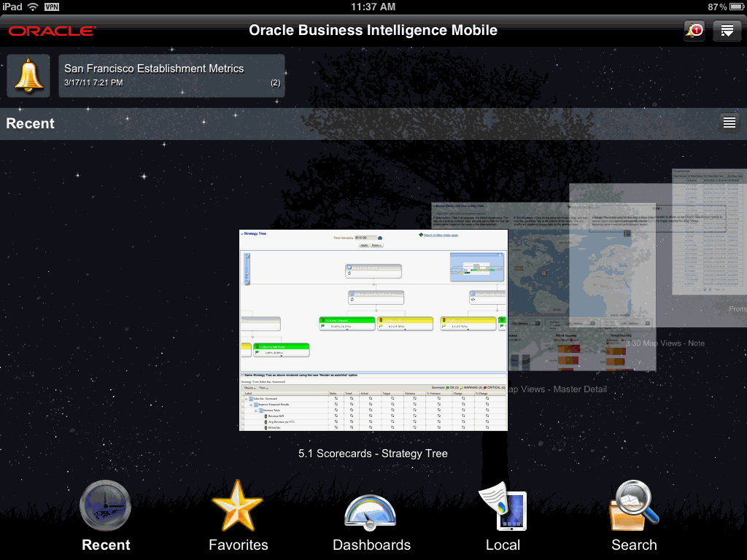Screen dimensions: 747x560
Task: Open Local content via the iPad icon
Action: (503, 508)
